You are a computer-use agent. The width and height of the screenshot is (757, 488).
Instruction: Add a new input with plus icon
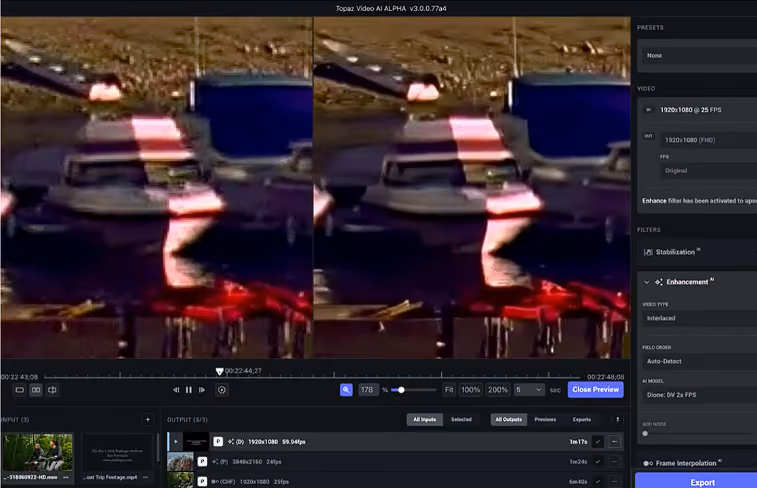[148, 419]
